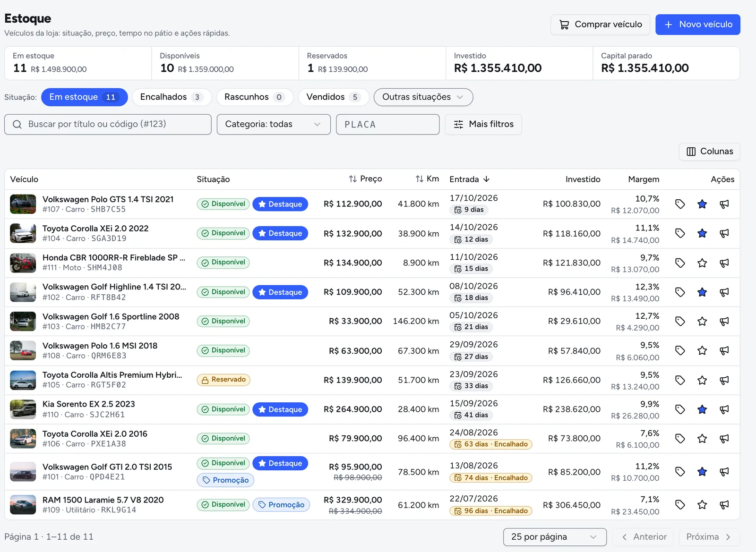This screenshot has height=552, width=756.
Task: Click megaphone icon for Honda CBR 1000RR-R row
Action: click(x=724, y=263)
